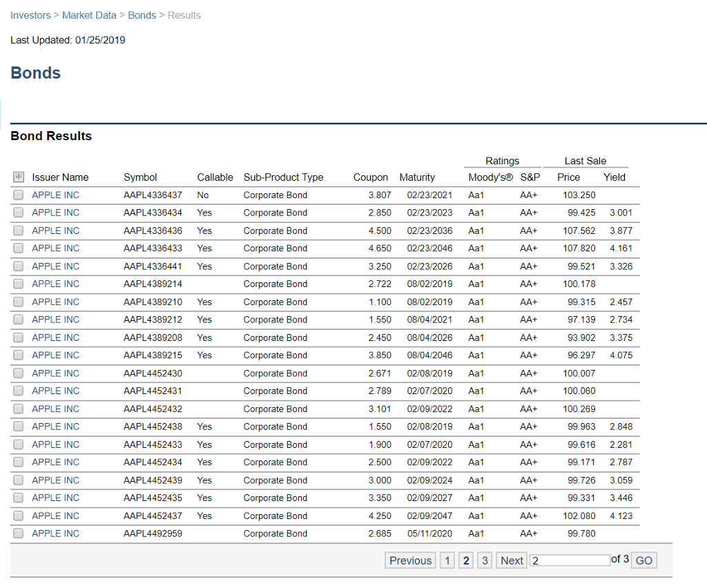The image size is (707, 588).
Task: Click maturity date 05/11/2020
Action: [x=429, y=533]
